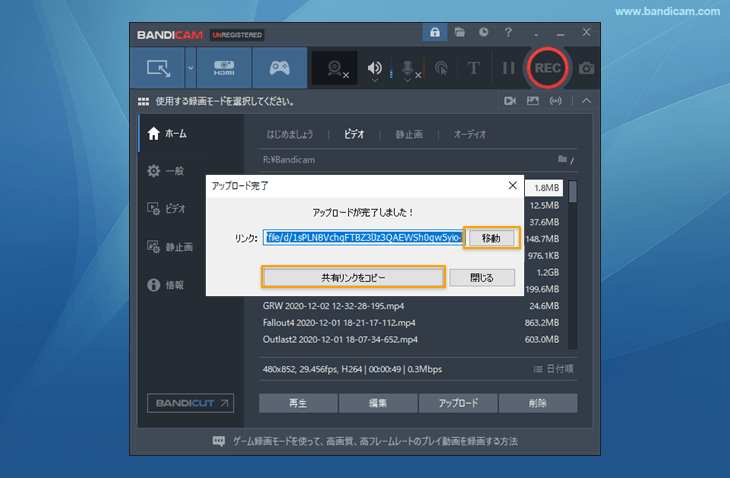Click the link text field in dialog
This screenshot has height=478, width=730.
point(363,237)
